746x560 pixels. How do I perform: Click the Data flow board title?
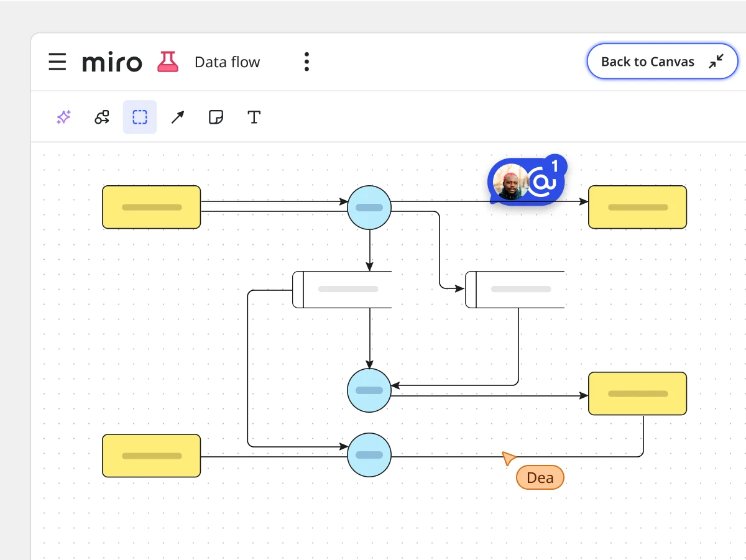[227, 62]
